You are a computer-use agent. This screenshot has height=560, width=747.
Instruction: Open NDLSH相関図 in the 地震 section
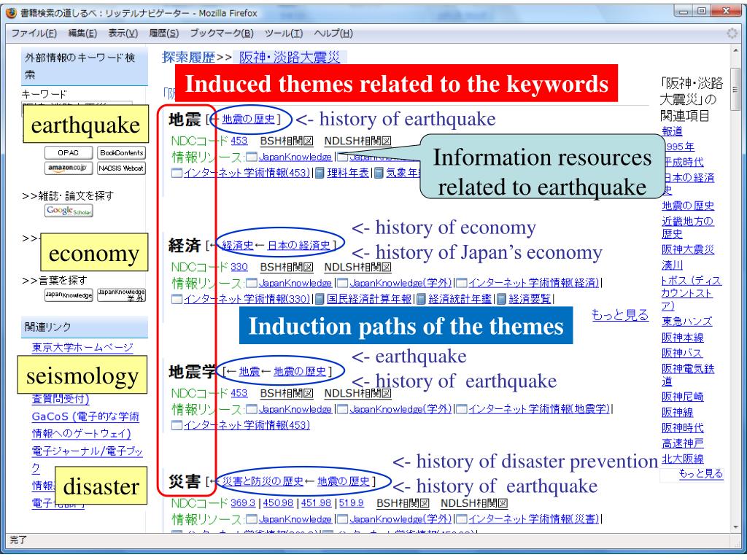pyautogui.click(x=357, y=141)
